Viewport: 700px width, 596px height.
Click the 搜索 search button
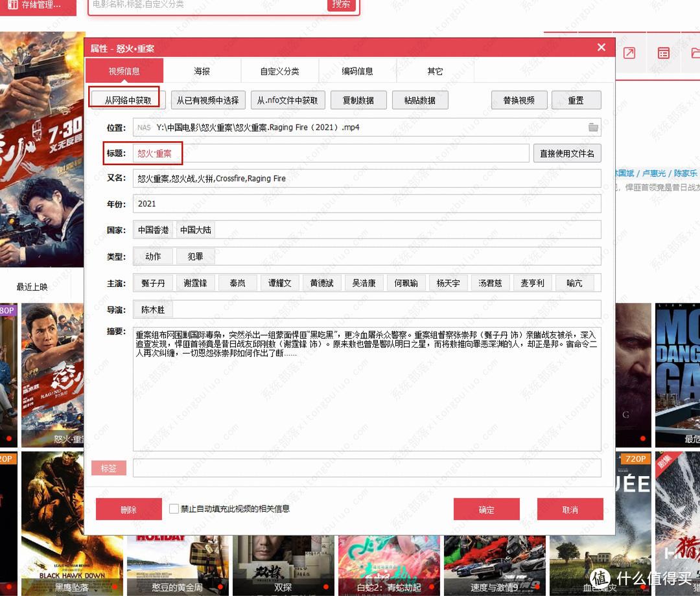pos(341,5)
